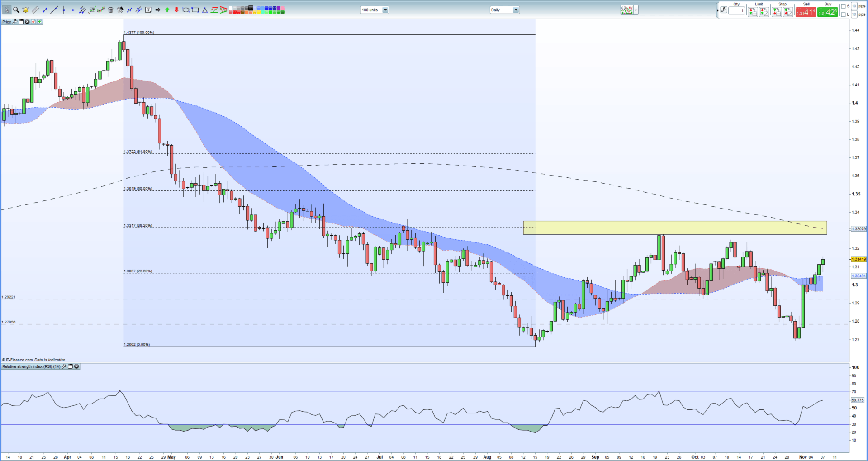Click the 1.27856 horizontal level label
The image size is (868, 461).
coord(9,322)
